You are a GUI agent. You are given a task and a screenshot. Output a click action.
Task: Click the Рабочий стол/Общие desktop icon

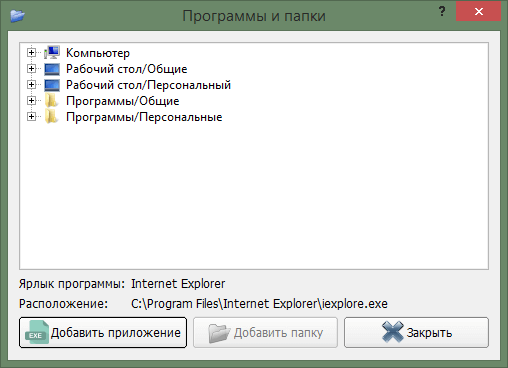pos(52,69)
